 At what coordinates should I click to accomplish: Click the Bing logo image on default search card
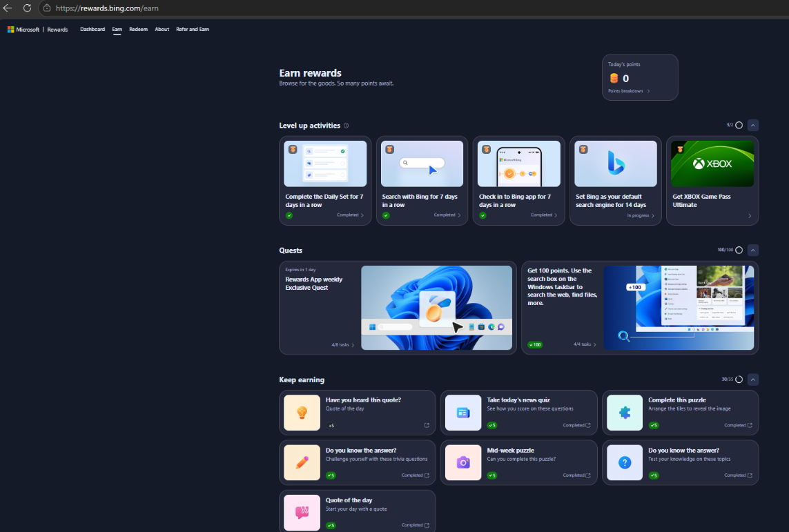616,164
